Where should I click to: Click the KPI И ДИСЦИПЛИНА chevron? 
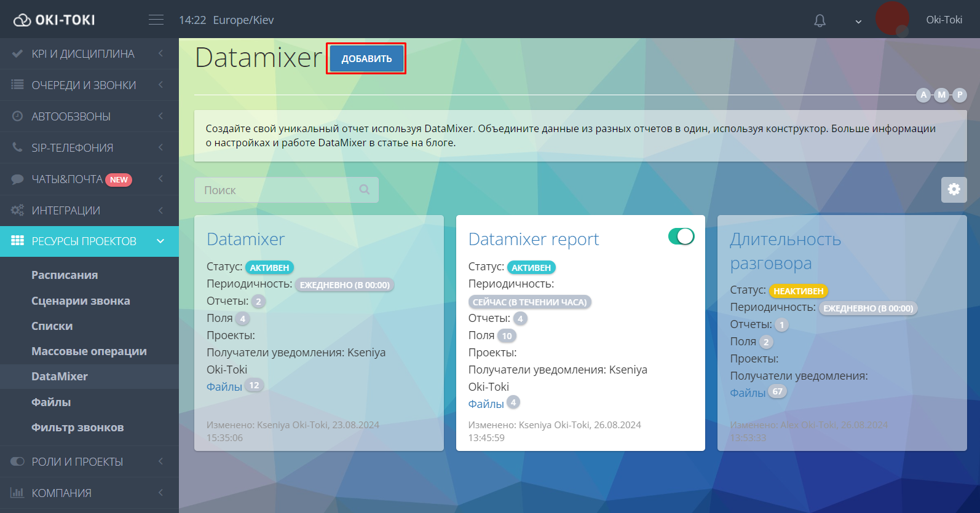point(160,53)
